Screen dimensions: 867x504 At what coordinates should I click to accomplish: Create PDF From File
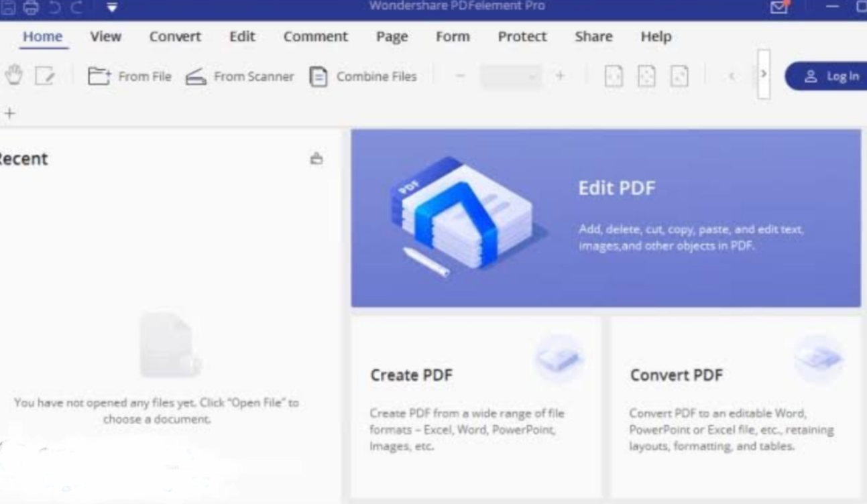point(129,76)
